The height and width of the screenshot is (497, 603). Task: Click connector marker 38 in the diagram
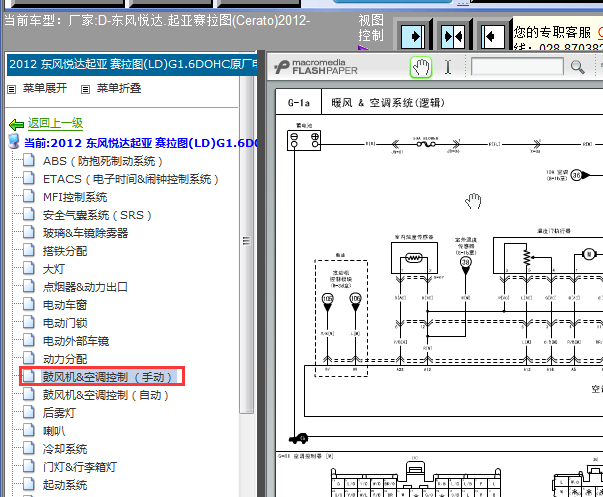pos(465,262)
